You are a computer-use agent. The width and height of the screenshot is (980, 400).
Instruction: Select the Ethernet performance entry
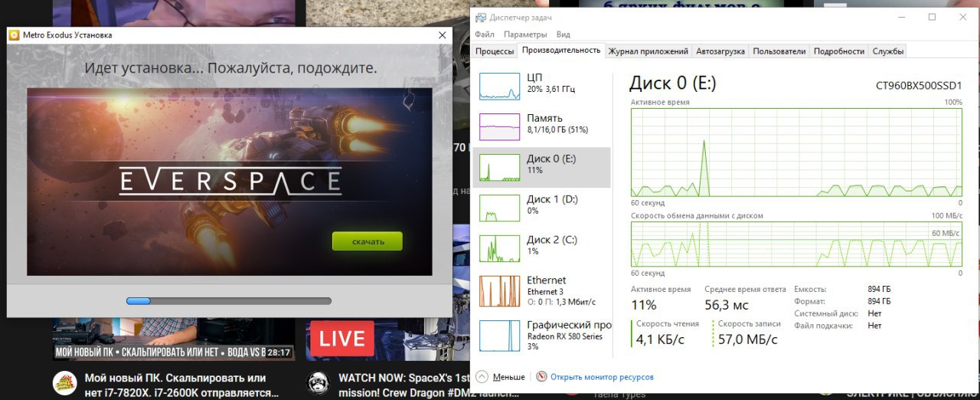541,290
